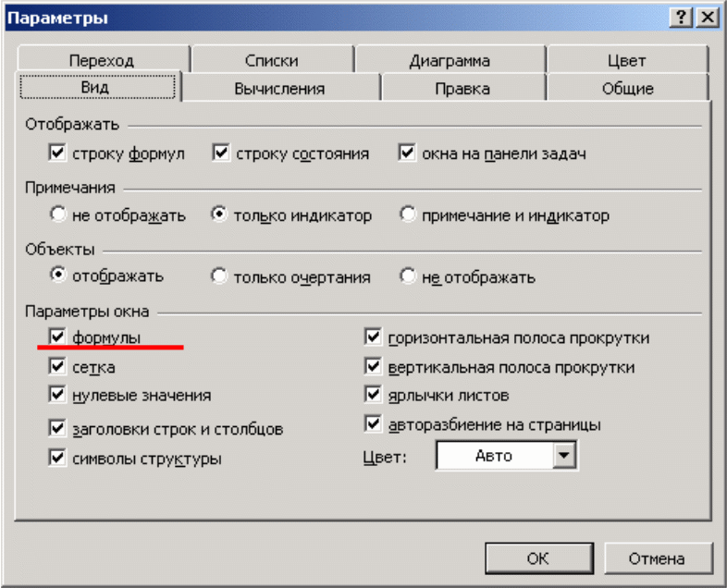Close the Параметры dialog window
The width and height of the screenshot is (727, 588).
pyautogui.click(x=707, y=18)
